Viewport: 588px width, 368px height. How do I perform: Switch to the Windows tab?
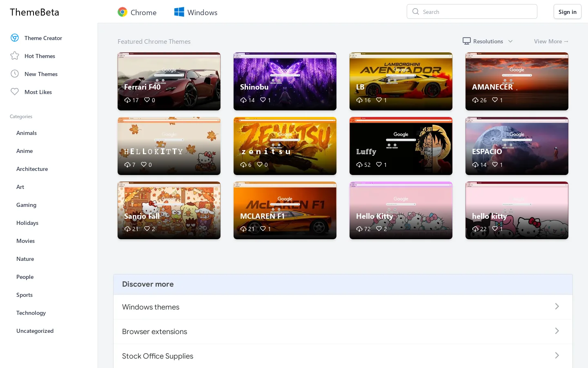[196, 12]
